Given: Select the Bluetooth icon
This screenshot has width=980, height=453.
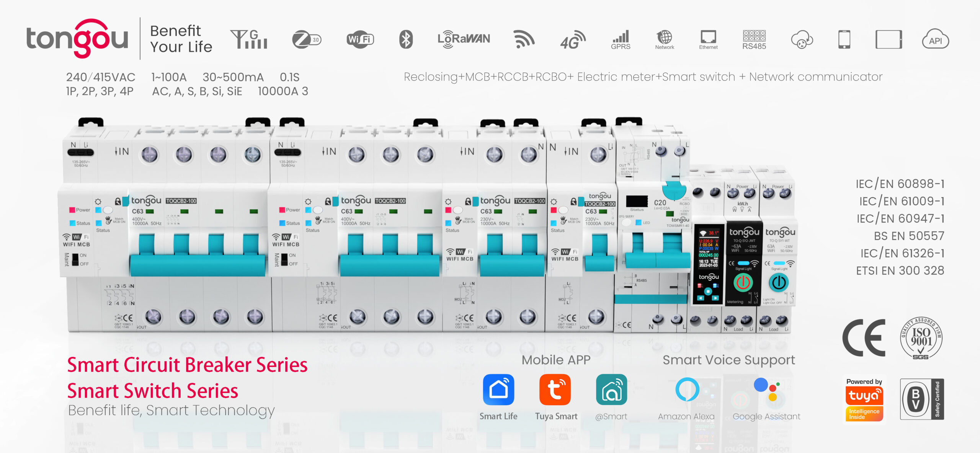Looking at the screenshot, I should coord(406,39).
